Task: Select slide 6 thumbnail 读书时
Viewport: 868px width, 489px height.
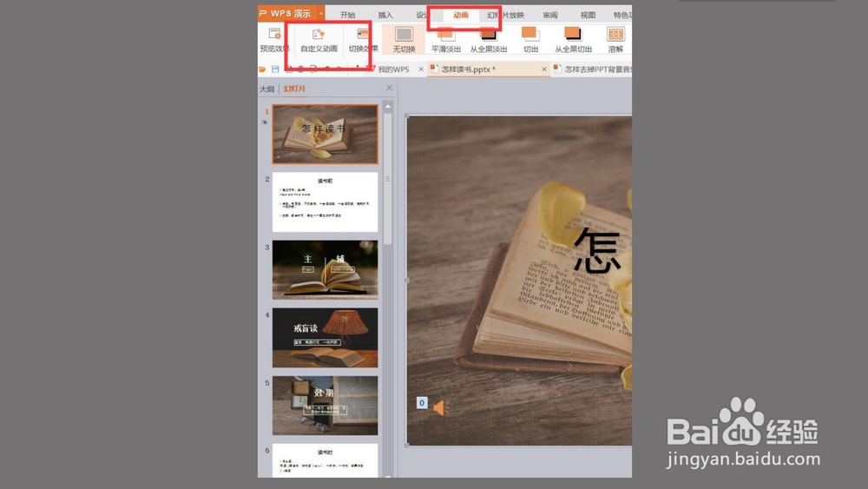Action: [x=325, y=460]
